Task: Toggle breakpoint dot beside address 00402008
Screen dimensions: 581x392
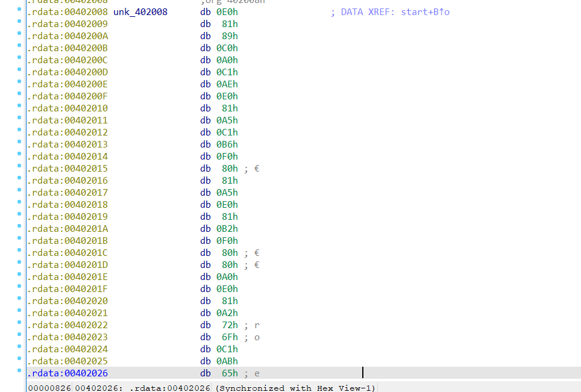Action: (x=19, y=10)
